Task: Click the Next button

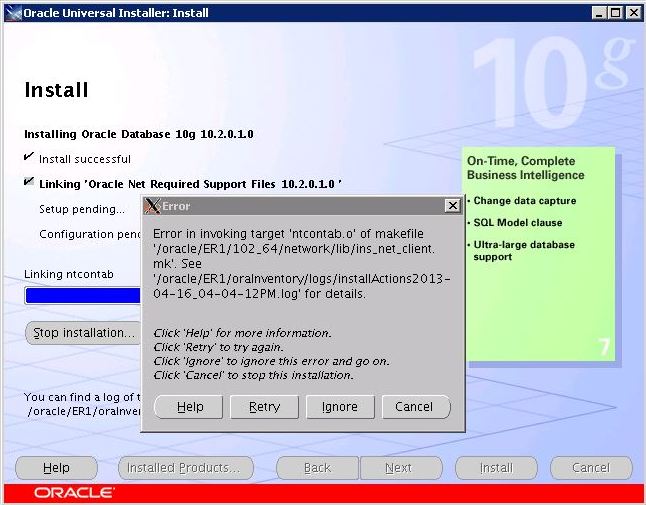Action: click(x=401, y=468)
